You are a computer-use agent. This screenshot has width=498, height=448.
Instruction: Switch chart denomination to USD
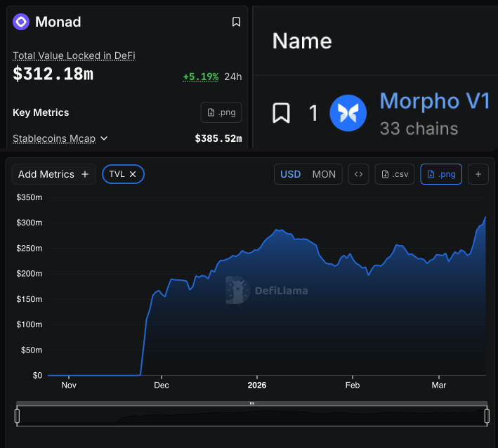click(x=290, y=174)
